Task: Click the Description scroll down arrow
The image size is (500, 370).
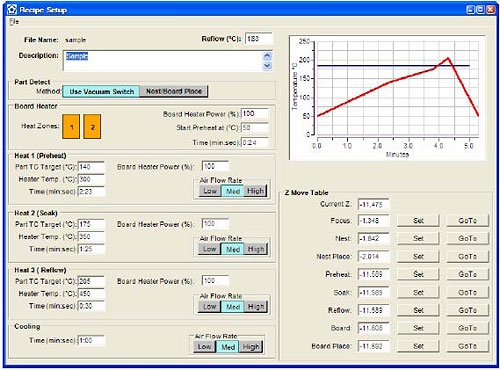Action: pyautogui.click(x=267, y=66)
